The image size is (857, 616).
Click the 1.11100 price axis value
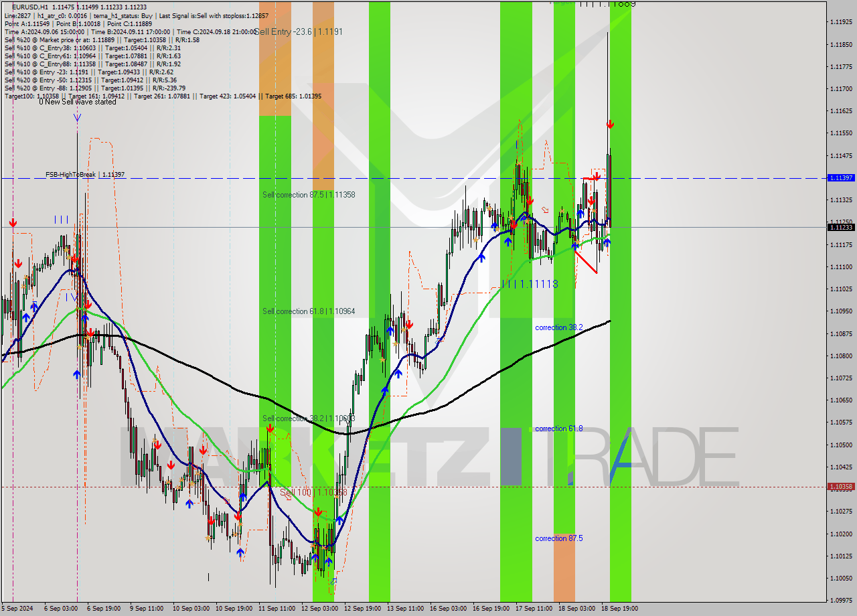(x=841, y=266)
